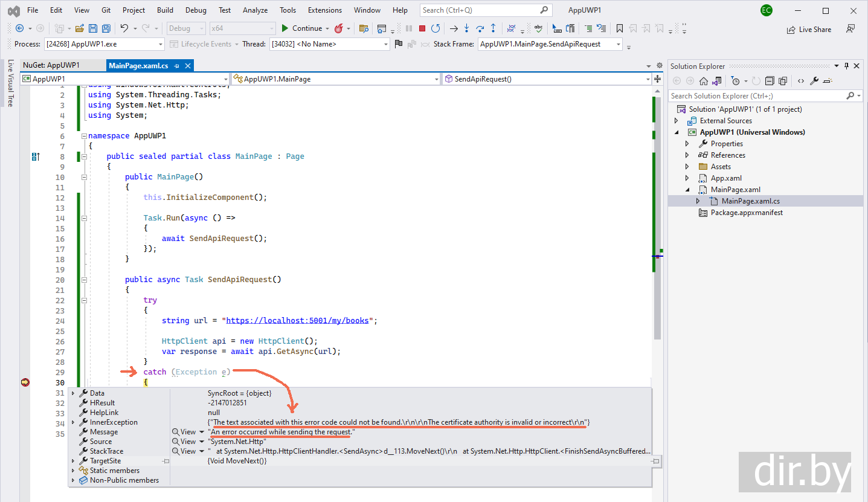The height and width of the screenshot is (502, 868).
Task: Click the Restart debugging icon
Action: pyautogui.click(x=435, y=28)
